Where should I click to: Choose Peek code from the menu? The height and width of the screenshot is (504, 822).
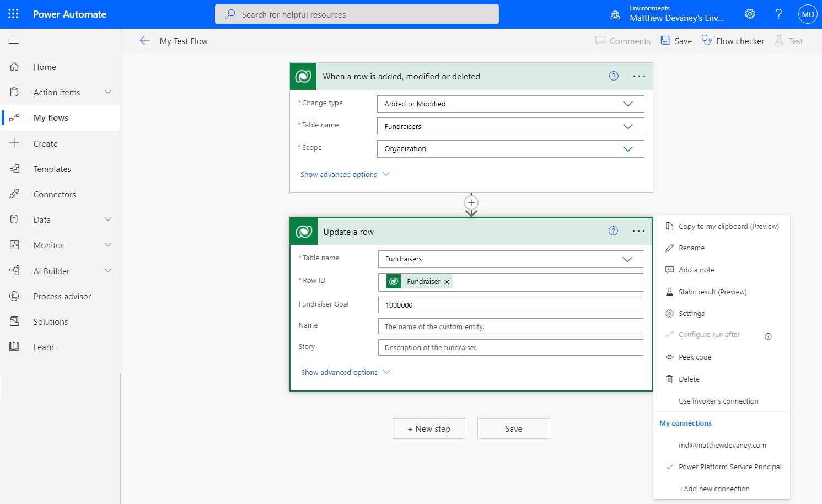[694, 357]
